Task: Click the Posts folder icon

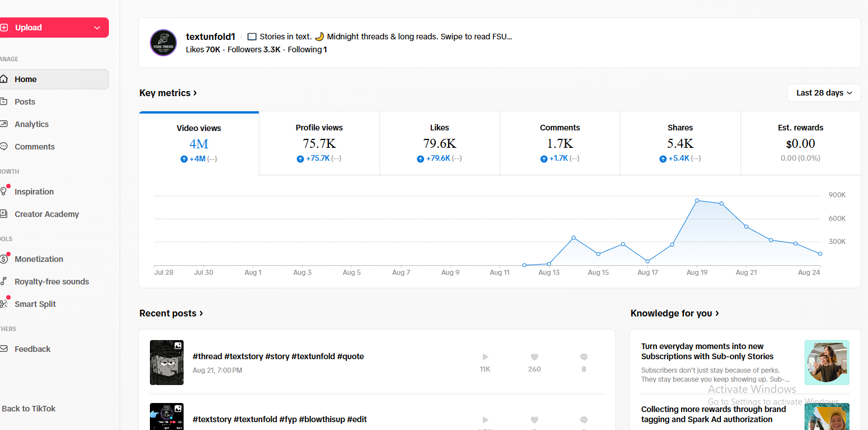Action: [x=3, y=102]
